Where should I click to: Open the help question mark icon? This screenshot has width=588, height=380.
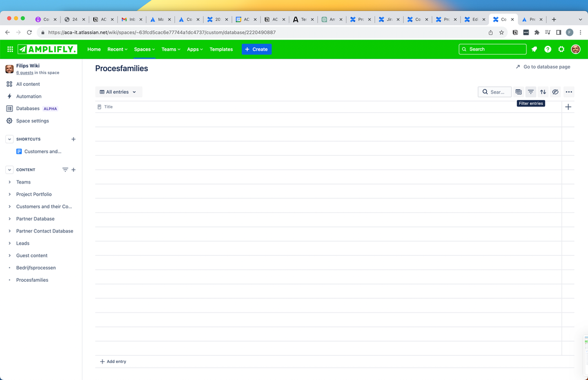click(548, 49)
